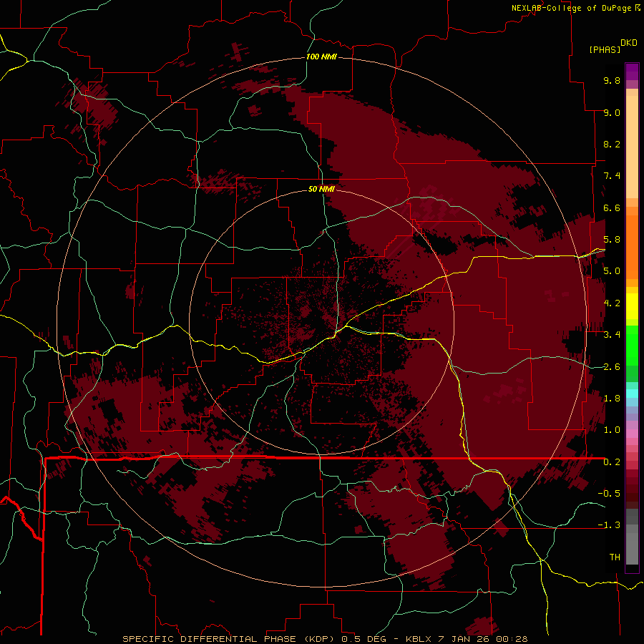Click the purple top segment of color bar

(x=632, y=72)
